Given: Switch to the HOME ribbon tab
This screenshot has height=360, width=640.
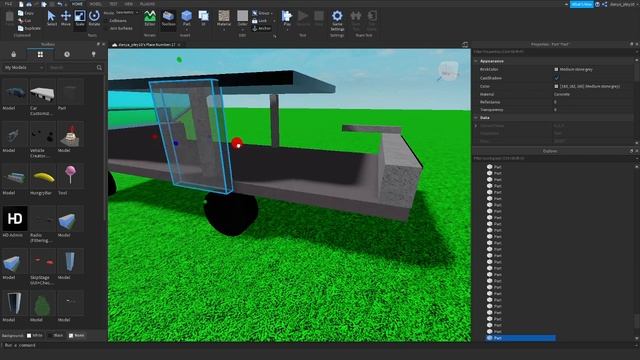Looking at the screenshot, I should (x=77, y=4).
